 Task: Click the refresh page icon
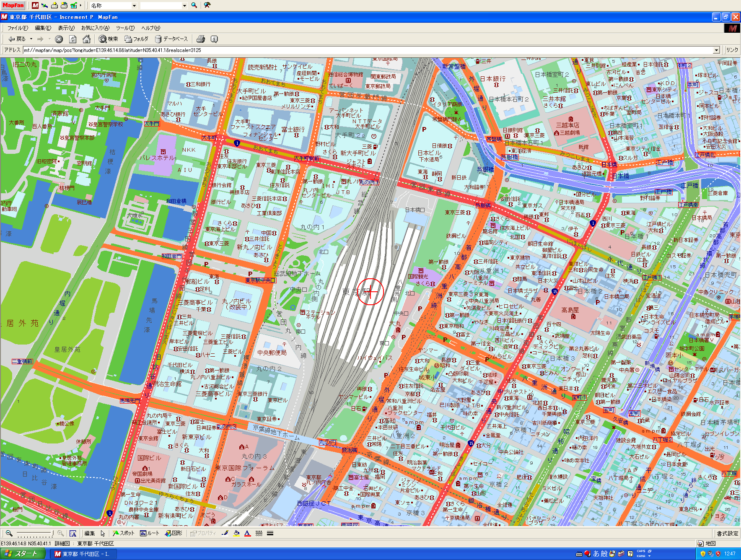pyautogui.click(x=73, y=39)
